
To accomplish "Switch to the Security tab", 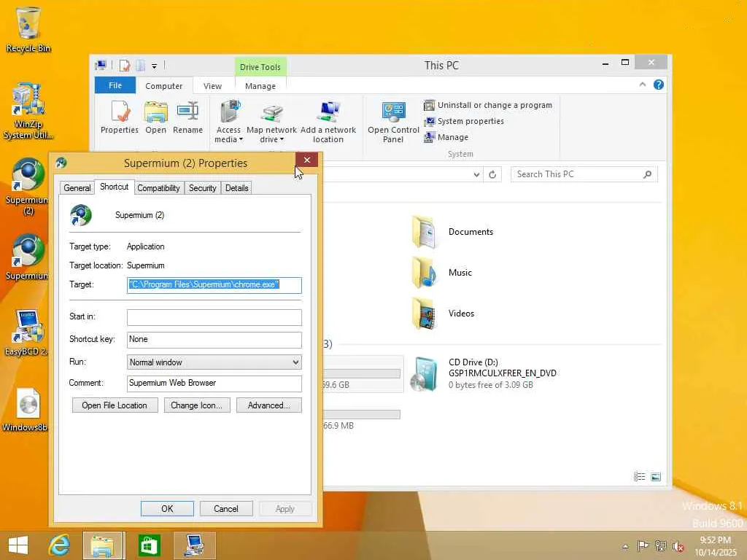I will coord(203,188).
